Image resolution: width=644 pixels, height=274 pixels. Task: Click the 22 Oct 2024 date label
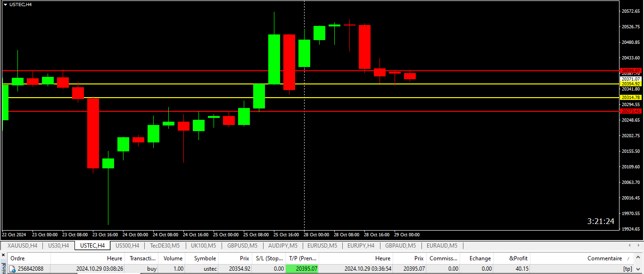point(14,234)
